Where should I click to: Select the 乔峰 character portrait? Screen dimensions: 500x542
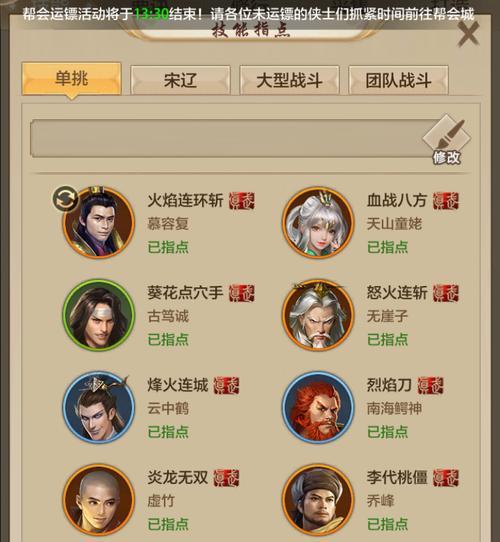point(318,500)
